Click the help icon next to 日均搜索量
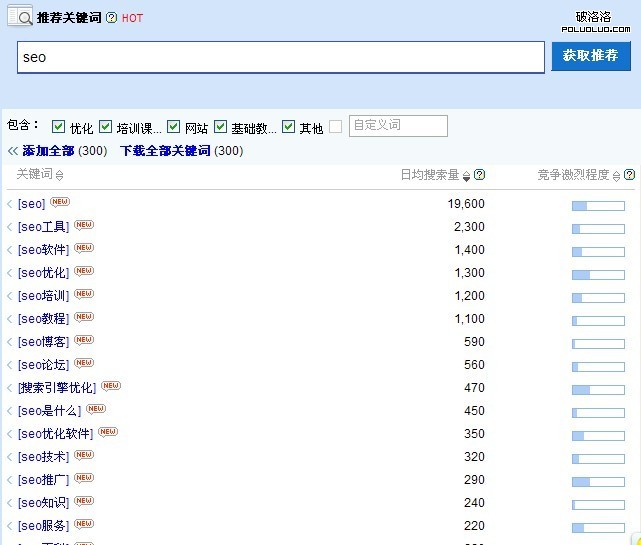 click(x=480, y=175)
